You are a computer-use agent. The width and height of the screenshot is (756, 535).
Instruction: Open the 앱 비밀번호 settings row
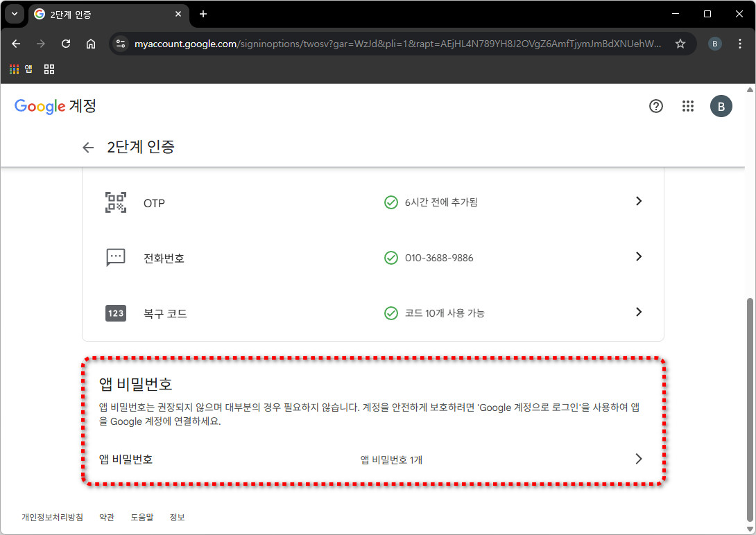coord(373,459)
